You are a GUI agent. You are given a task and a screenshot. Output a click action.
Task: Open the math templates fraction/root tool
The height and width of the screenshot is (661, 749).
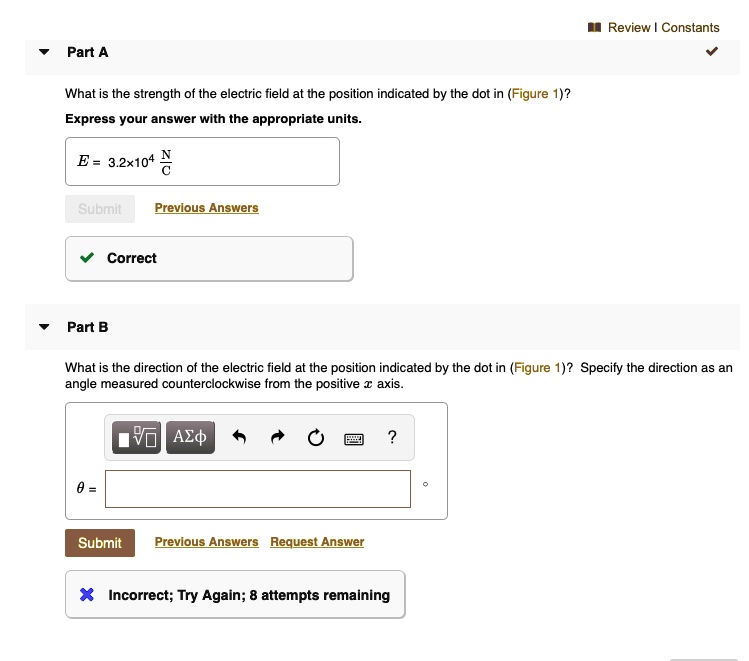point(136,437)
